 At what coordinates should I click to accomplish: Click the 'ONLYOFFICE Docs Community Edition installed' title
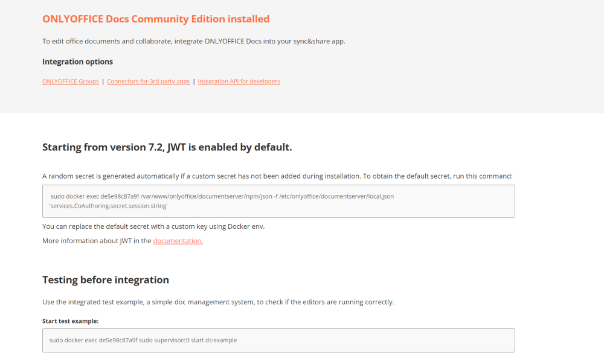click(x=156, y=19)
